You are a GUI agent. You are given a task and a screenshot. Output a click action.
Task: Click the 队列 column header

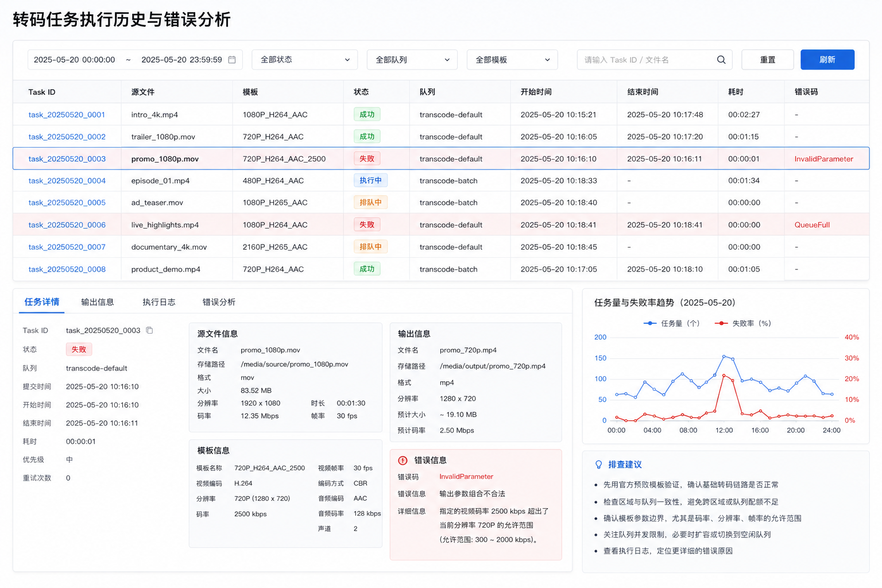tap(427, 92)
